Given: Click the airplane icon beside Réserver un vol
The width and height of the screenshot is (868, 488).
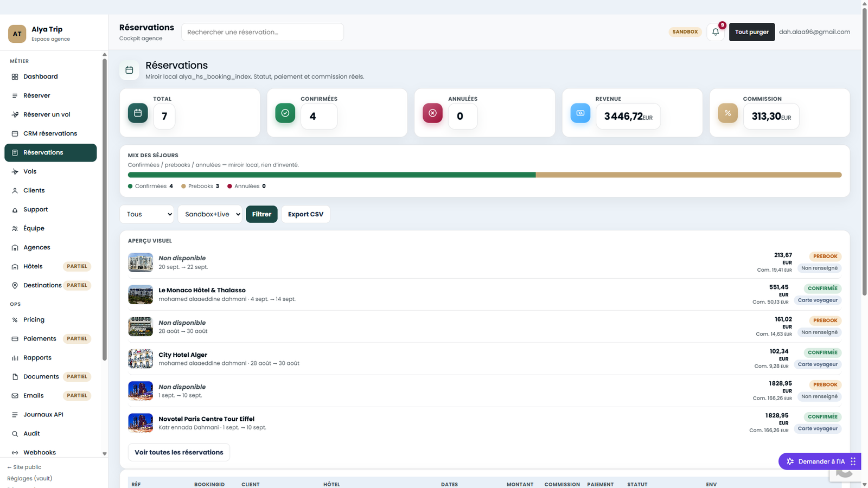Looking at the screenshot, I should point(15,114).
